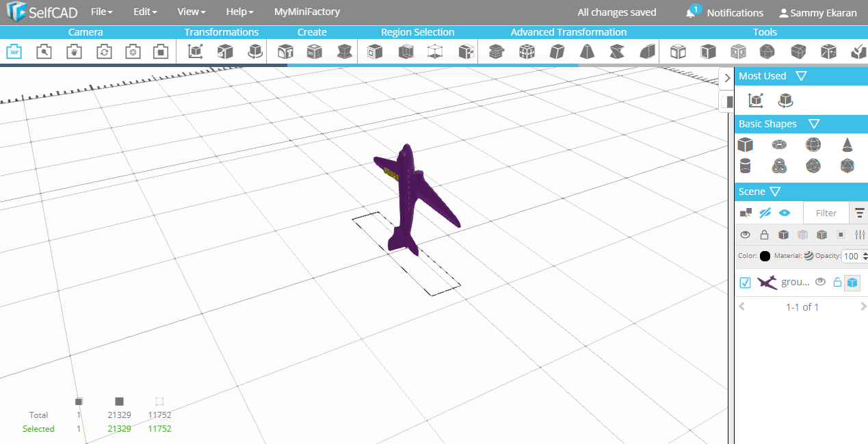Open the File dropdown menu
The image size is (868, 444).
[102, 12]
